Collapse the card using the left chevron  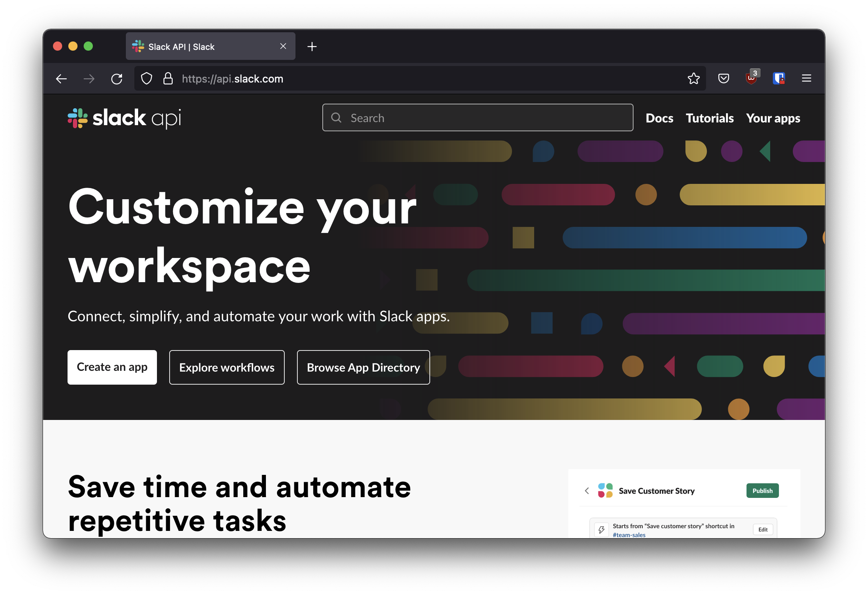[x=587, y=491]
